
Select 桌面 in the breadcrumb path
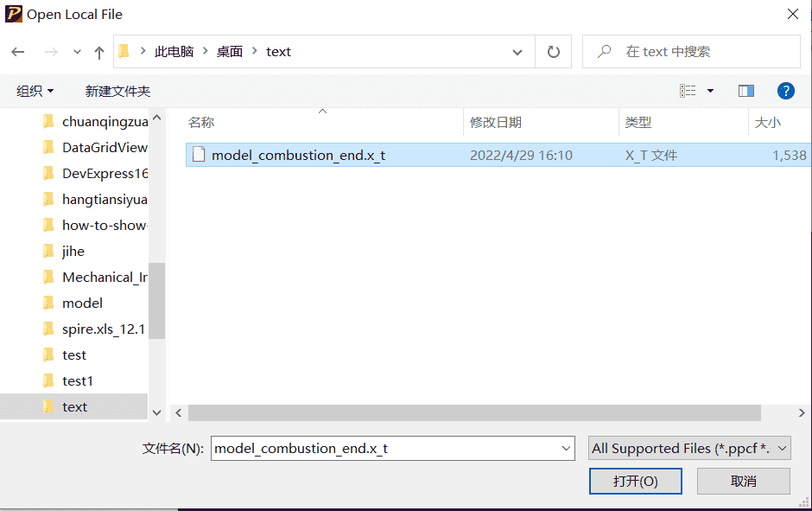coord(230,51)
